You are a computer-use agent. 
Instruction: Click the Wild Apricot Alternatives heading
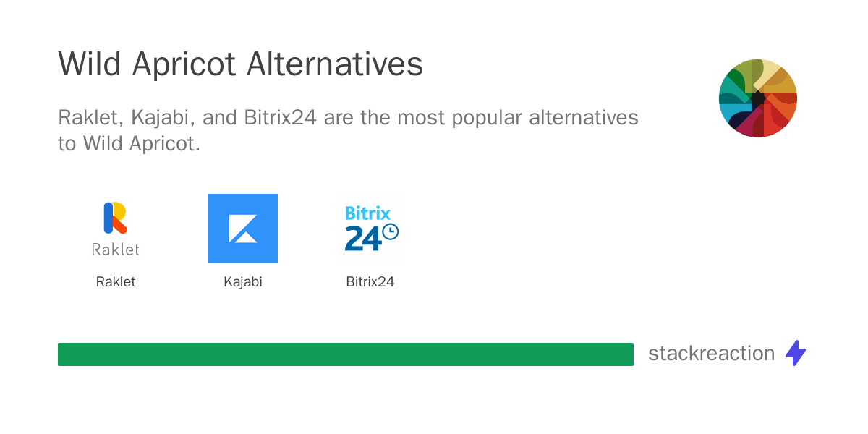[240, 65]
